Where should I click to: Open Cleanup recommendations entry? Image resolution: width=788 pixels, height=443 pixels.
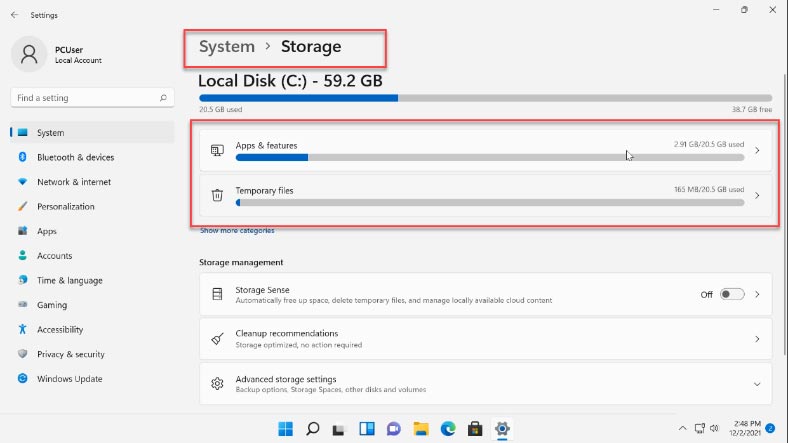[485, 339]
